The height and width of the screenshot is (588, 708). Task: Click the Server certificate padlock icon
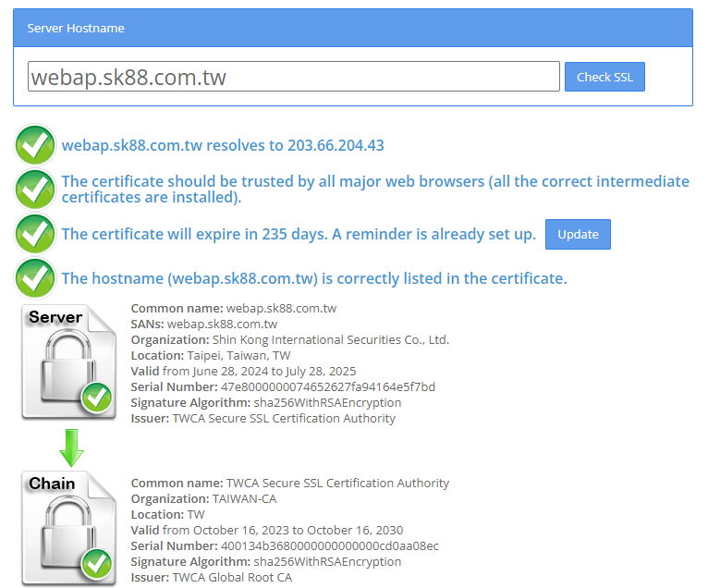pyautogui.click(x=68, y=362)
